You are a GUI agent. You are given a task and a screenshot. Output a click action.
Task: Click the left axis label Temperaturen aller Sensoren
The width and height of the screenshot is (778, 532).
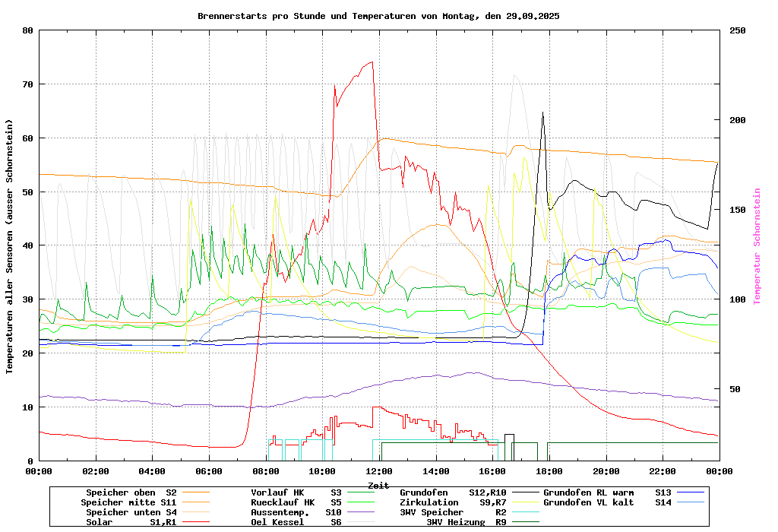tap(10, 246)
